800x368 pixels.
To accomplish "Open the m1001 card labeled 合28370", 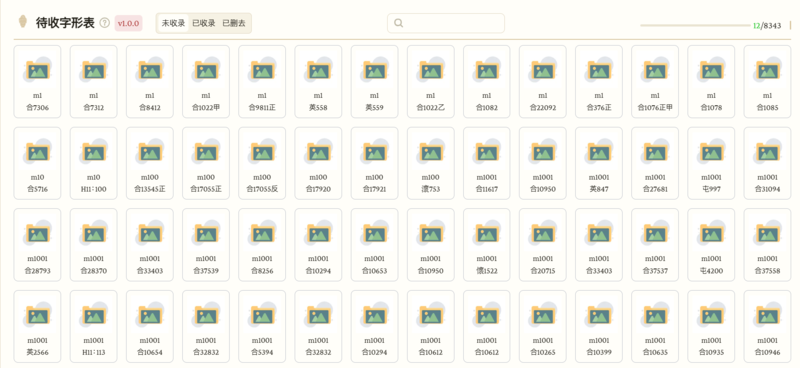I will [93, 245].
